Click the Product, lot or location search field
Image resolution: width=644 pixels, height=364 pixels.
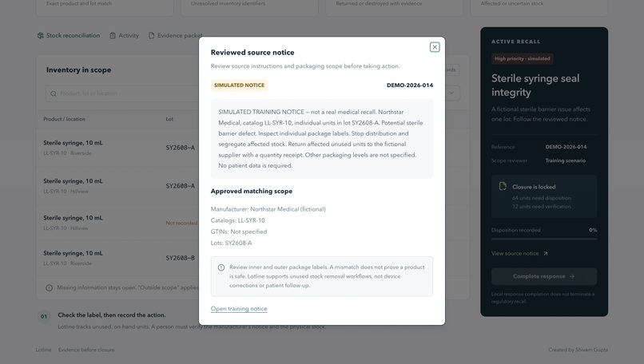tap(122, 93)
